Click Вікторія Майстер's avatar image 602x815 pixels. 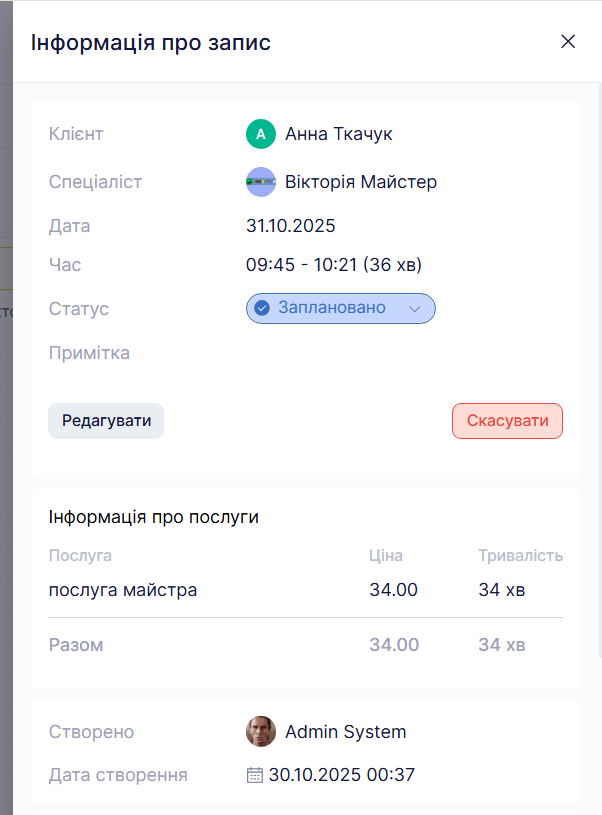point(261,182)
